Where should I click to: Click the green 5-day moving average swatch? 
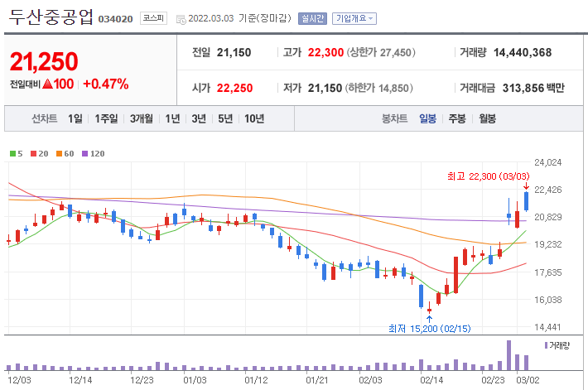pos(12,153)
